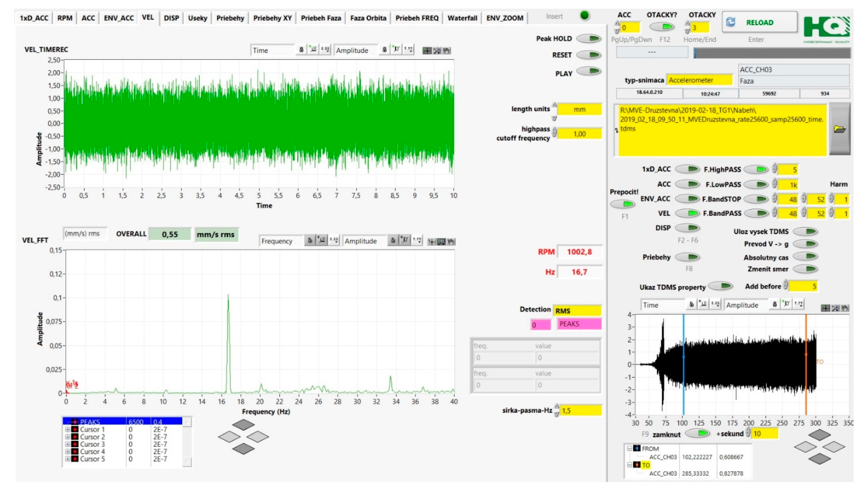The width and height of the screenshot is (868, 493).
Task: Click the sirka-pasma-Hz value field
Action: (580, 410)
